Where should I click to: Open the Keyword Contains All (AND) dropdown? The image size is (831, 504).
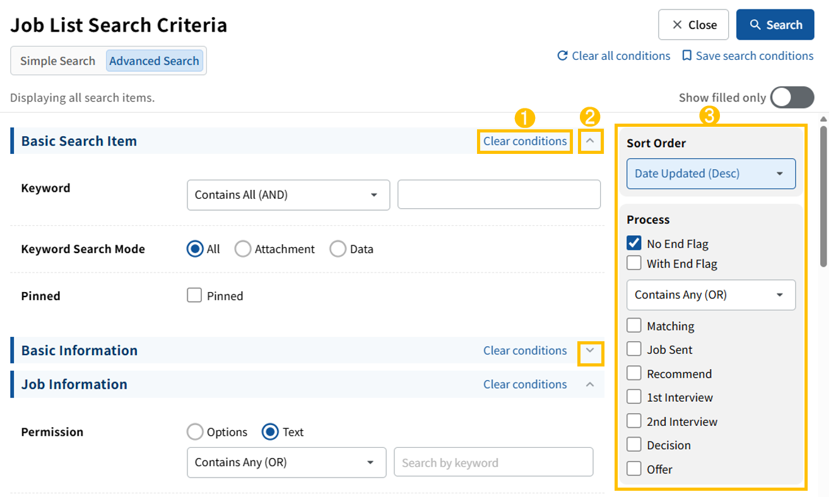point(288,195)
